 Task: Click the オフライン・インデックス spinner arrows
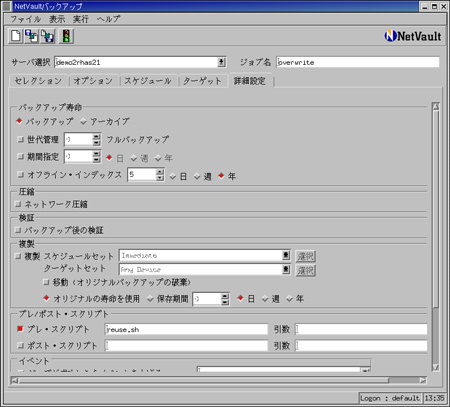[160, 175]
